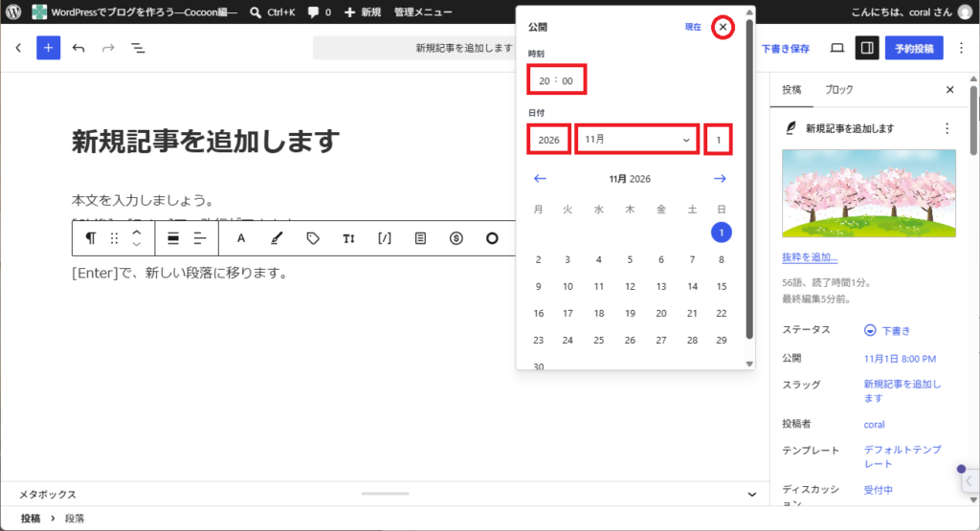980x531 pixels.
Task: Open the preview device icon
Action: click(x=836, y=48)
